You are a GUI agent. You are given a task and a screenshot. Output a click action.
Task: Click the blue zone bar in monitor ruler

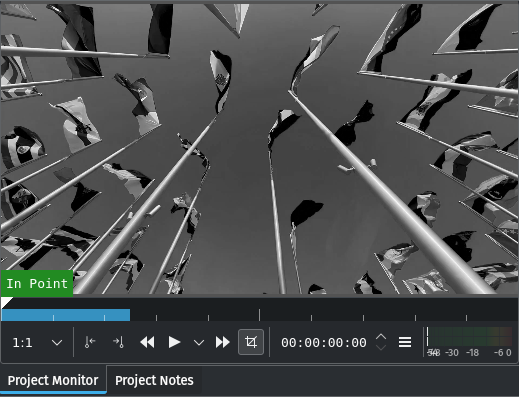point(66,315)
